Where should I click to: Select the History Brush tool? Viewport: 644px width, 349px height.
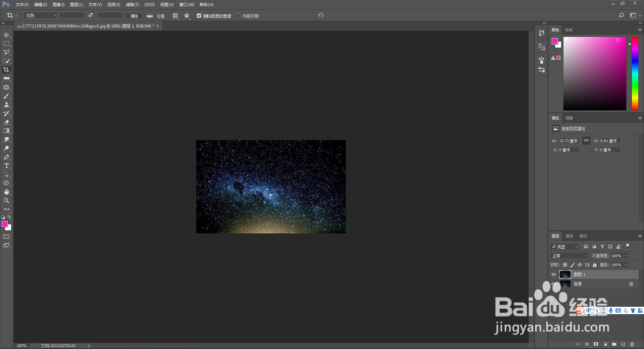pyautogui.click(x=6, y=114)
